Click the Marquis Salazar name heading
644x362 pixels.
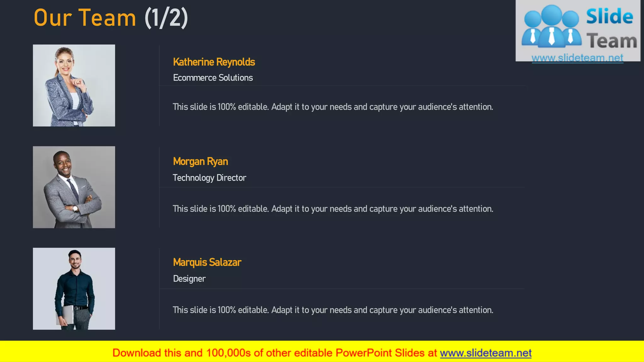click(207, 262)
